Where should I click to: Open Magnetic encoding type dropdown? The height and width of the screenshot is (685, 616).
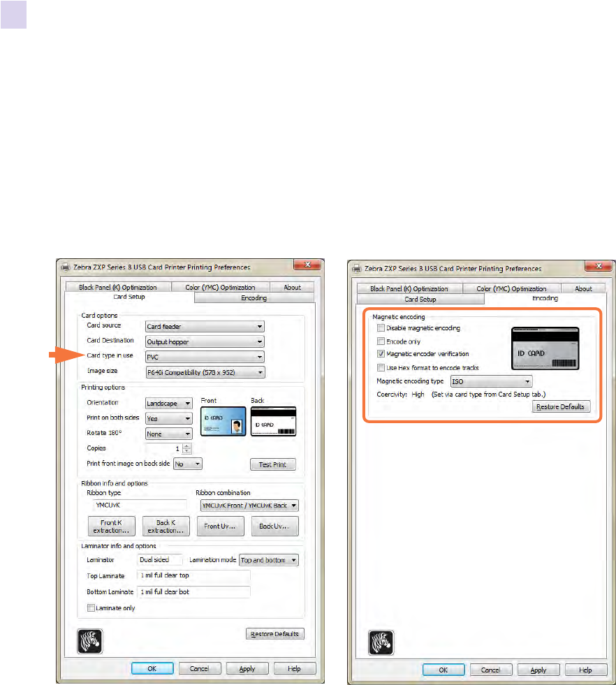pyautogui.click(x=492, y=381)
